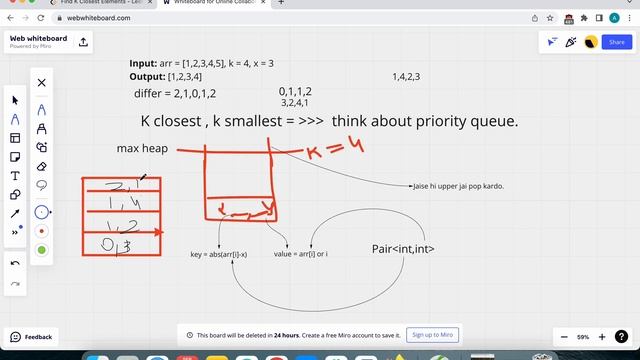Bookmark this page with star
Viewport: 640px width, 360px height.
pos(550,18)
